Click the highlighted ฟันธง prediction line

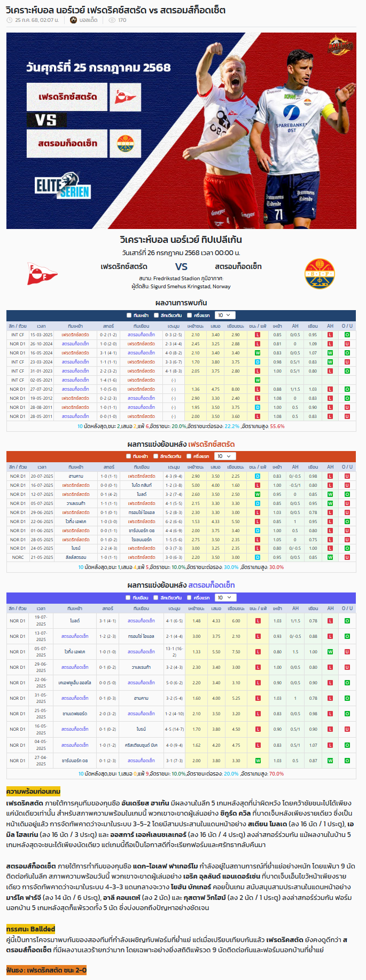pyautogui.click(x=46, y=970)
